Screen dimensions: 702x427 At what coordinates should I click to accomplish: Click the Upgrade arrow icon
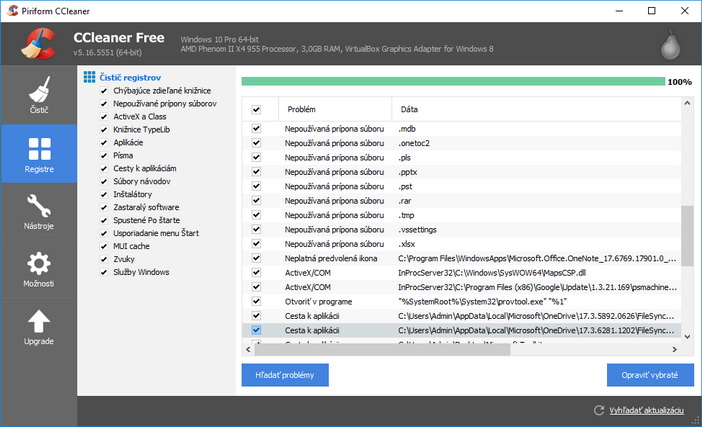click(38, 327)
